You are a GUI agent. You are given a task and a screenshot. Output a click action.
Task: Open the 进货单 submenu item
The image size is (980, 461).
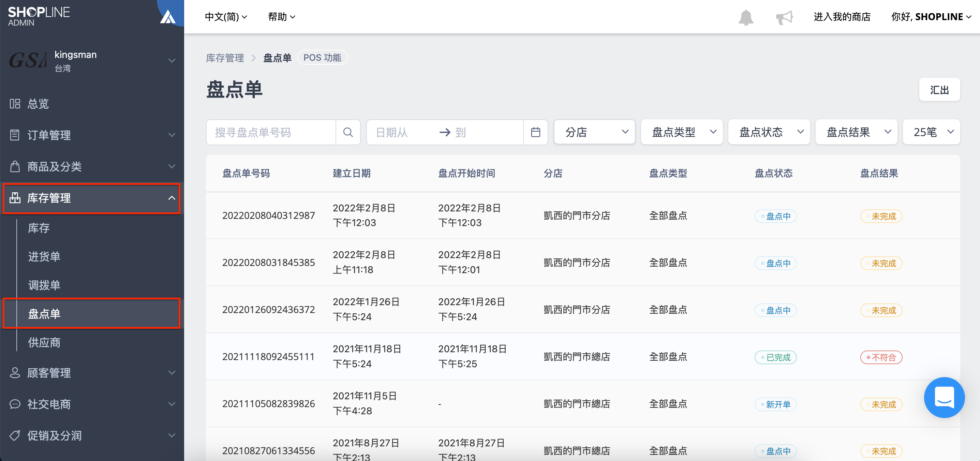pyautogui.click(x=44, y=256)
